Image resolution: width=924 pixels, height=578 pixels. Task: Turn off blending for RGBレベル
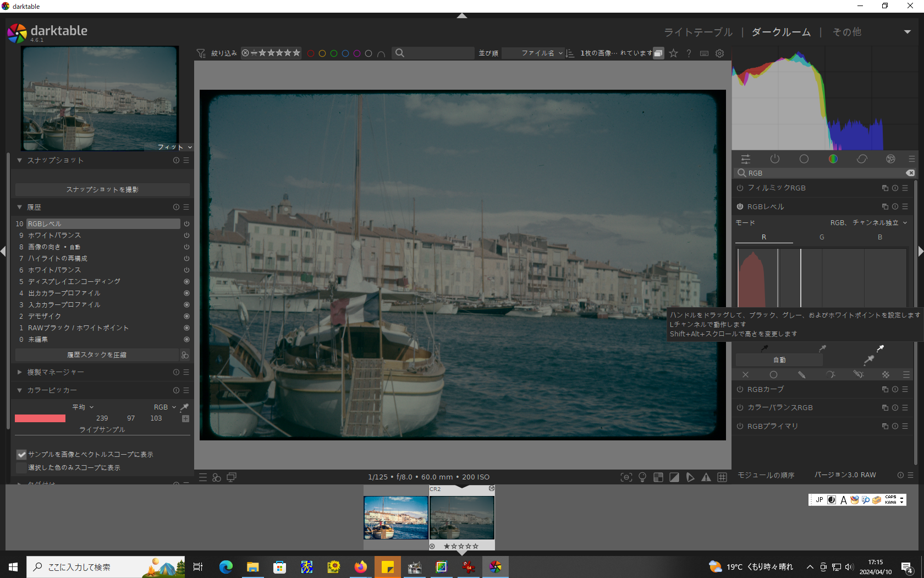[745, 375]
